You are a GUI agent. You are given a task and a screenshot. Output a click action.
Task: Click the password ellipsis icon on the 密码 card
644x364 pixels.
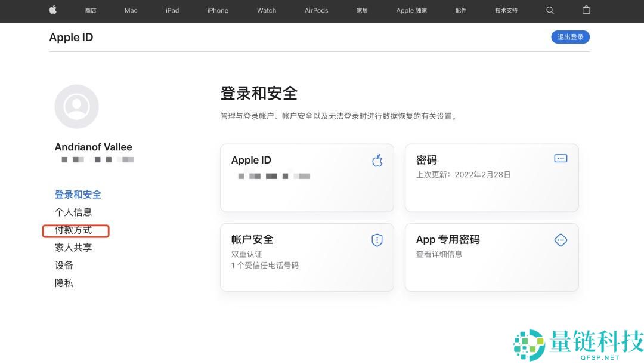point(560,158)
